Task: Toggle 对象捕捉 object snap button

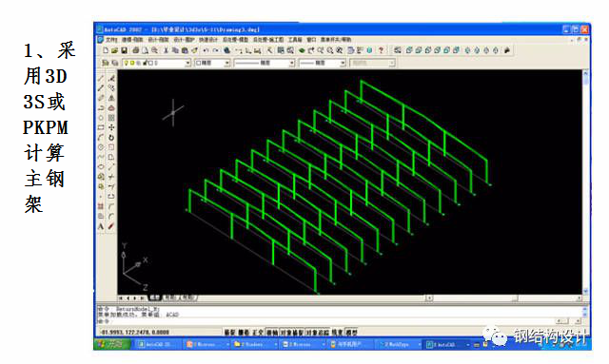Action: pyautogui.click(x=292, y=333)
